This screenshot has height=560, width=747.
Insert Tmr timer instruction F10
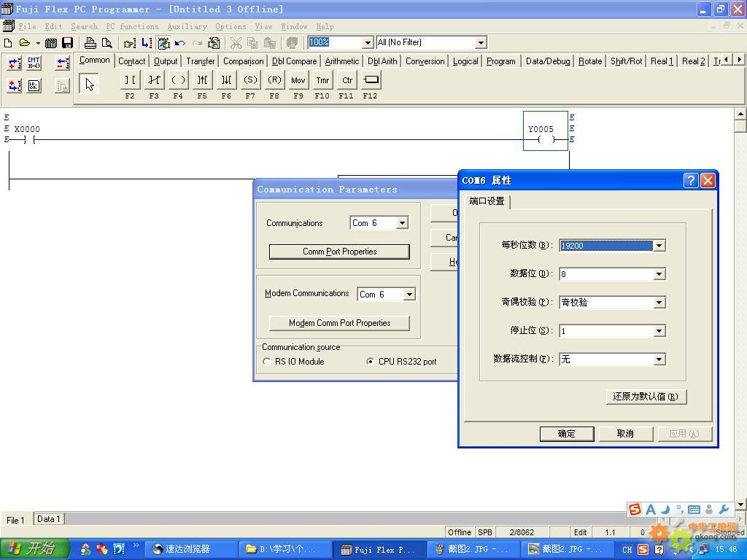tap(322, 80)
